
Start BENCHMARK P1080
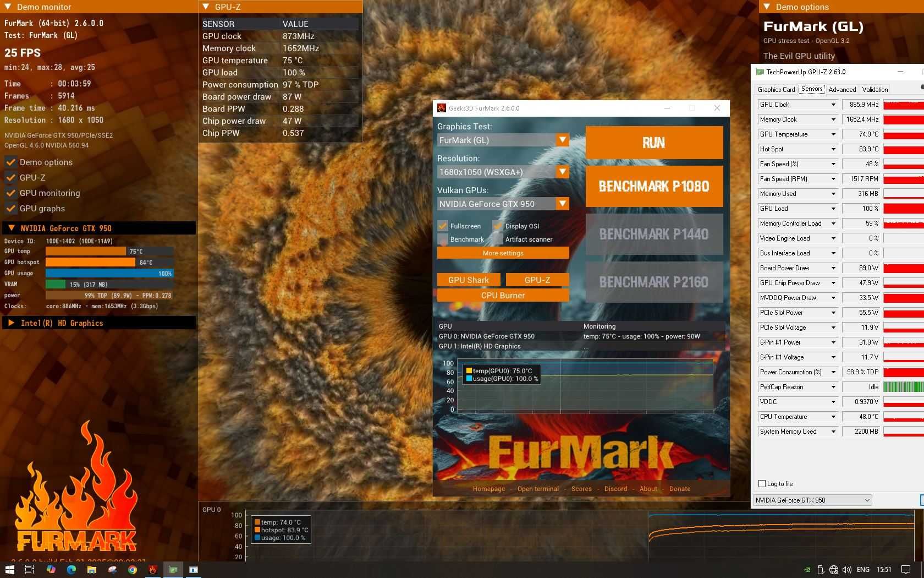click(654, 186)
